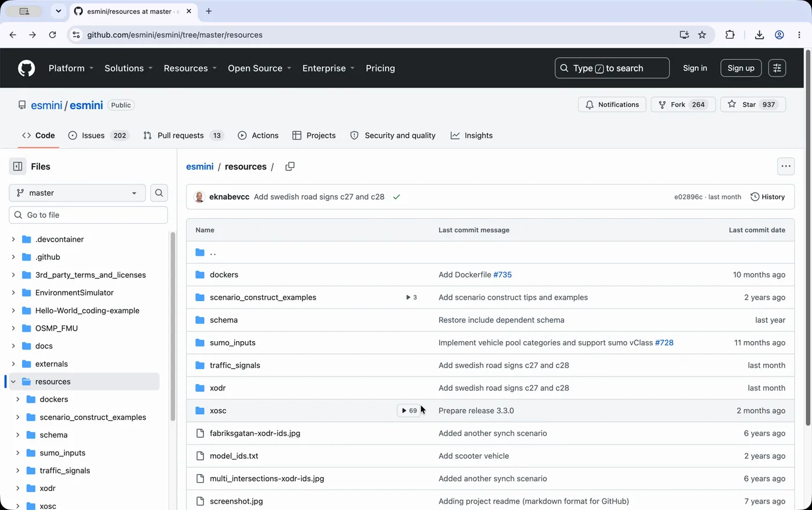Expand the docs folder chevron
This screenshot has width=812, height=510.
(x=13, y=346)
